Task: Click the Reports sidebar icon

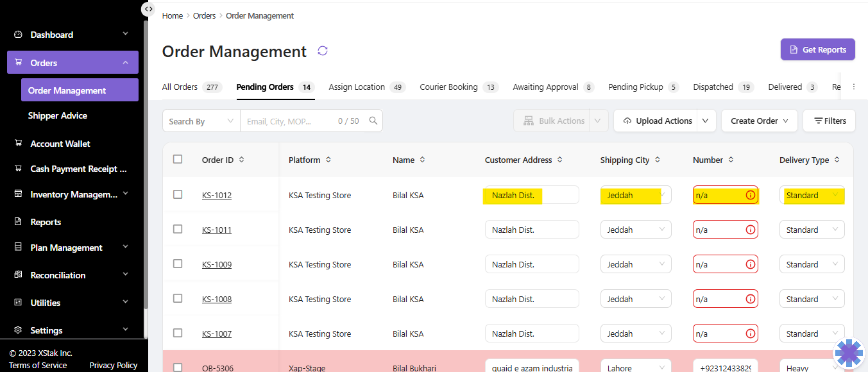Action: (x=18, y=222)
